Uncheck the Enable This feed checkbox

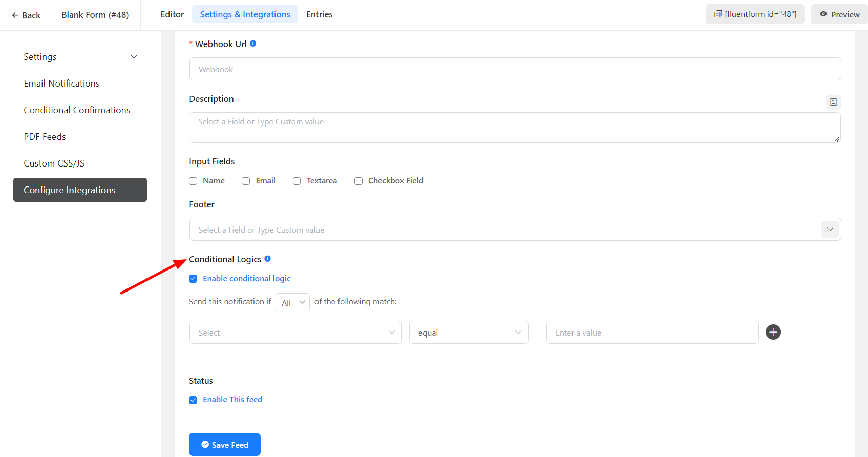(193, 400)
